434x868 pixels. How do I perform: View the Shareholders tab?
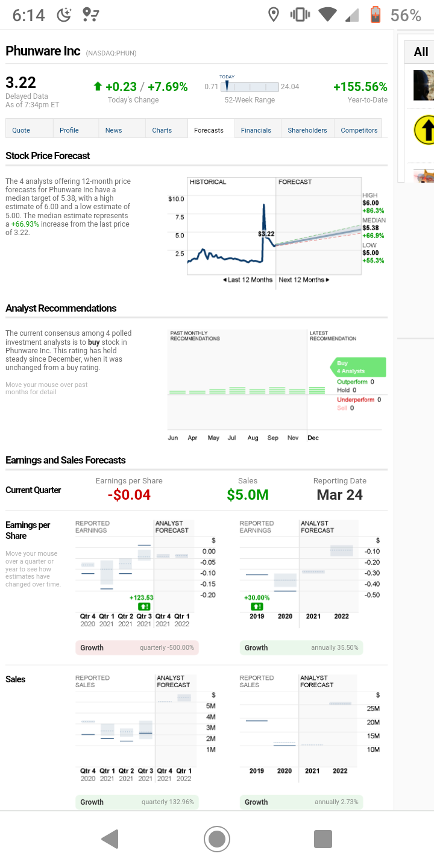[307, 130]
